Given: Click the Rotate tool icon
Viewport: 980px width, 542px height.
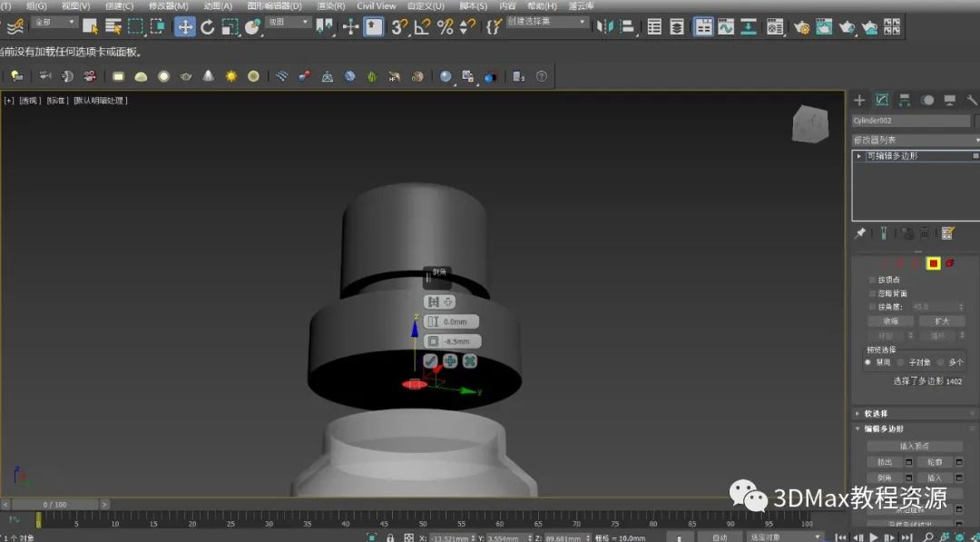Looking at the screenshot, I should pos(208,26).
